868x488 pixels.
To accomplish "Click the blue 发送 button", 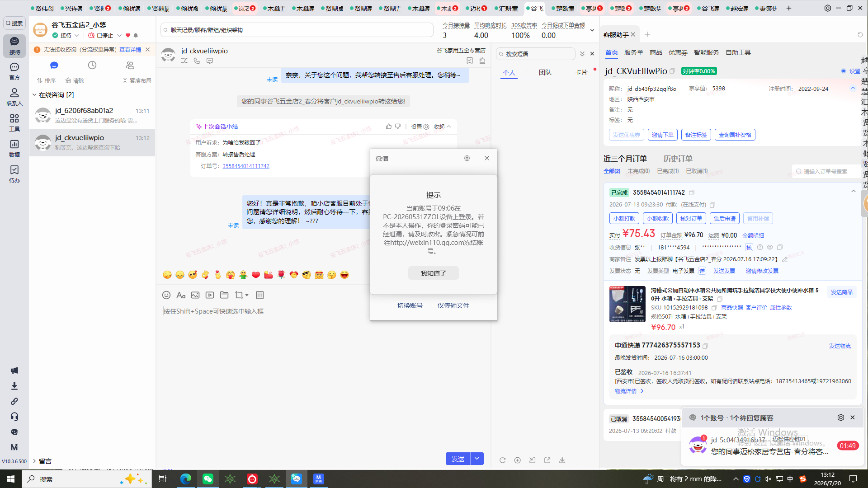I will point(458,459).
